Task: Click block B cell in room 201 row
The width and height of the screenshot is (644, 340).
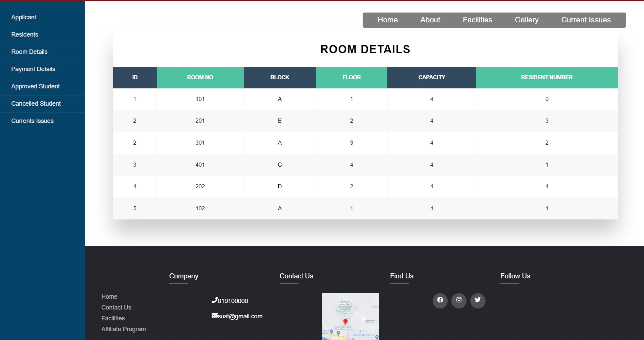Action: coord(280,121)
